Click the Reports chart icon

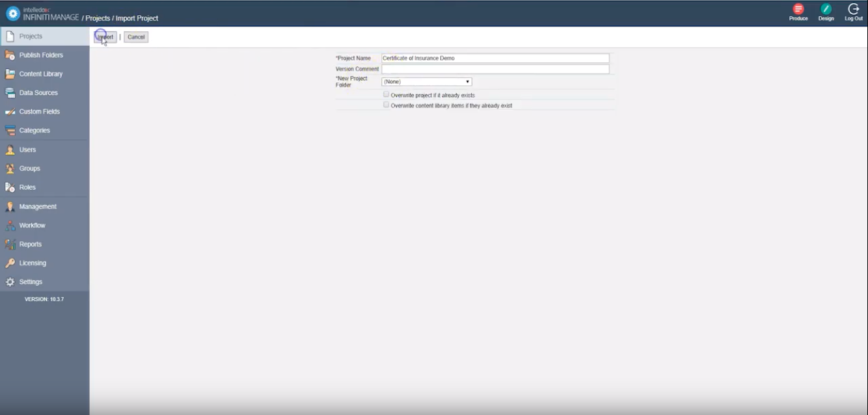[x=10, y=245]
